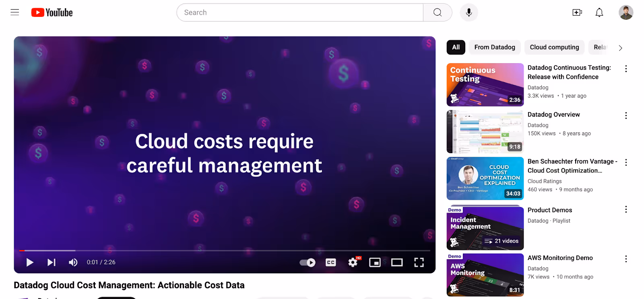Open Incident Management playlist thumbnail
The image size is (644, 299).
click(x=485, y=228)
